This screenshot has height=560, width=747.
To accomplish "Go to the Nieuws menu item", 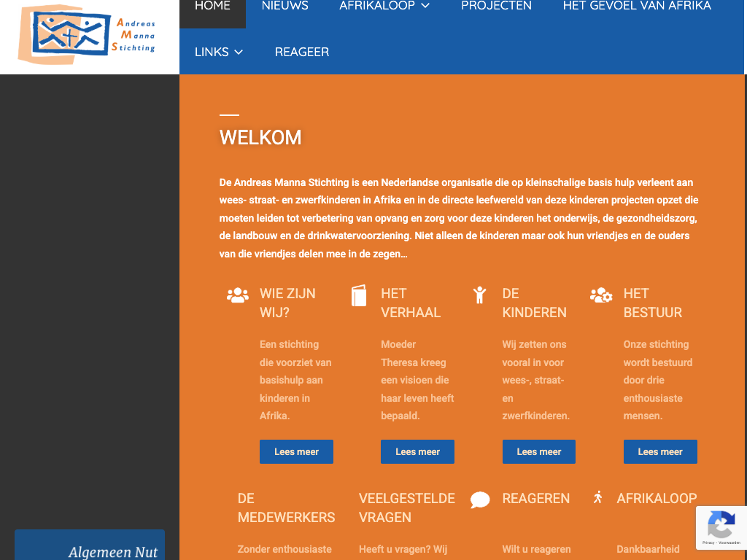I will pyautogui.click(x=285, y=6).
